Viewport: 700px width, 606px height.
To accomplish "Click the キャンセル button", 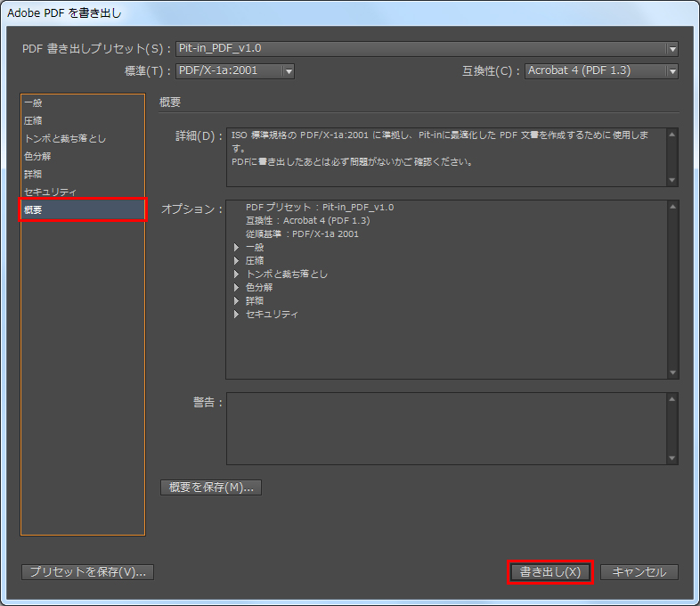I will pyautogui.click(x=639, y=572).
